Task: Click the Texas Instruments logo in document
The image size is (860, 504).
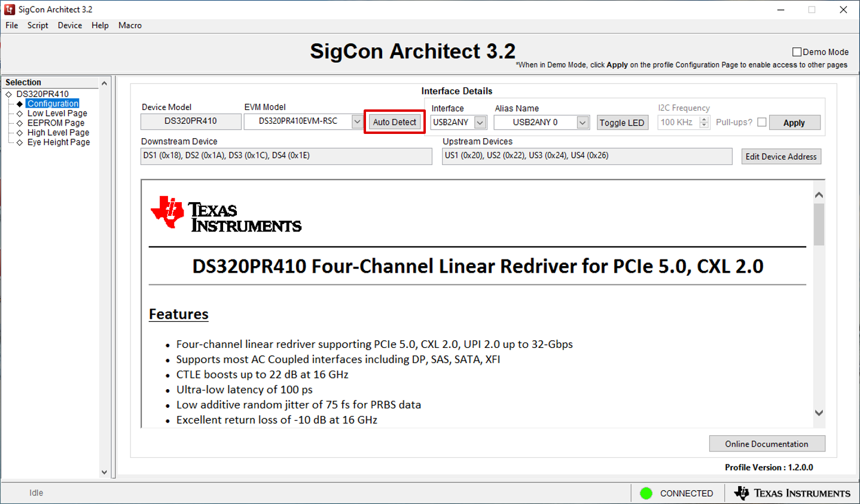Action: click(x=226, y=214)
